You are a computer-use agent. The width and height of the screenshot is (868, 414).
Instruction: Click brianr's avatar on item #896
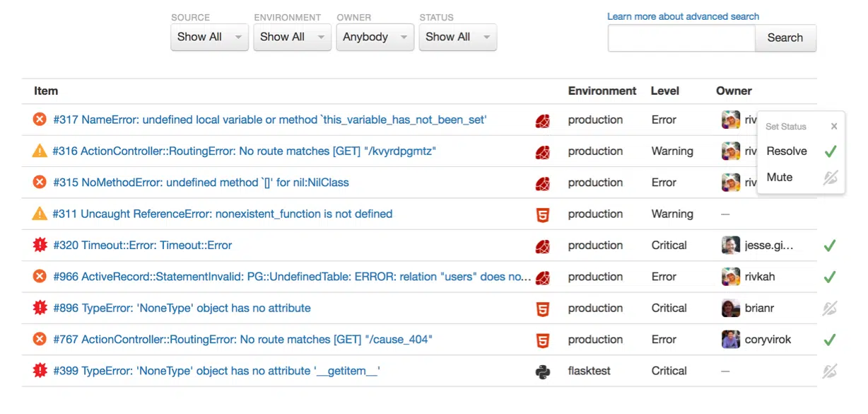point(730,308)
